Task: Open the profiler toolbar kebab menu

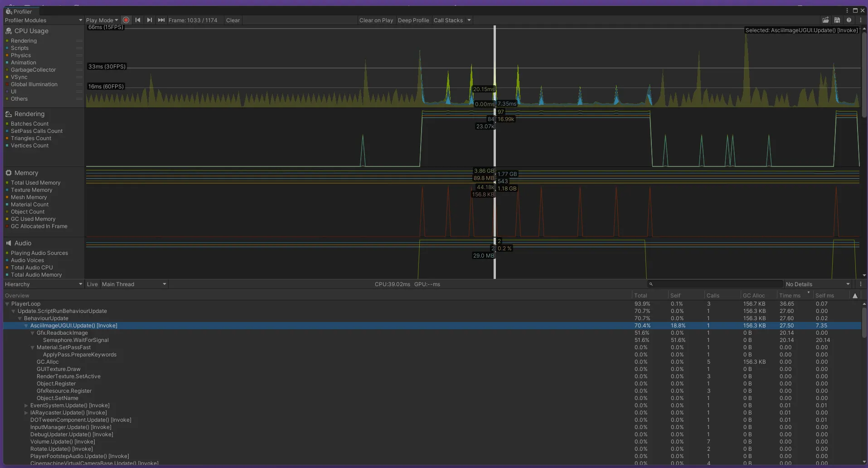Action: [861, 20]
